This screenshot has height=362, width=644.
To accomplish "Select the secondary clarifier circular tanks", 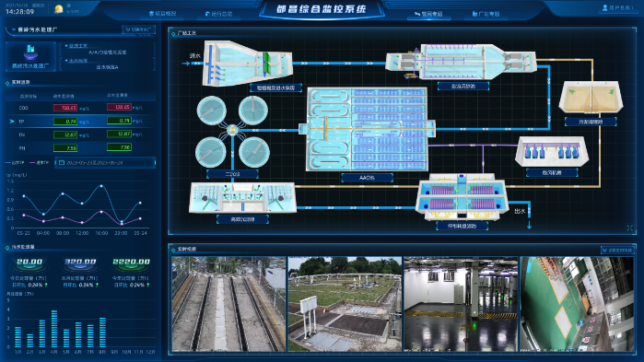I will (232, 132).
